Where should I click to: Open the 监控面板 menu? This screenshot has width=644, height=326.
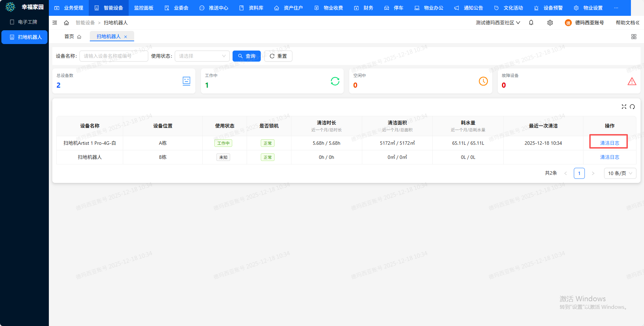pos(143,8)
